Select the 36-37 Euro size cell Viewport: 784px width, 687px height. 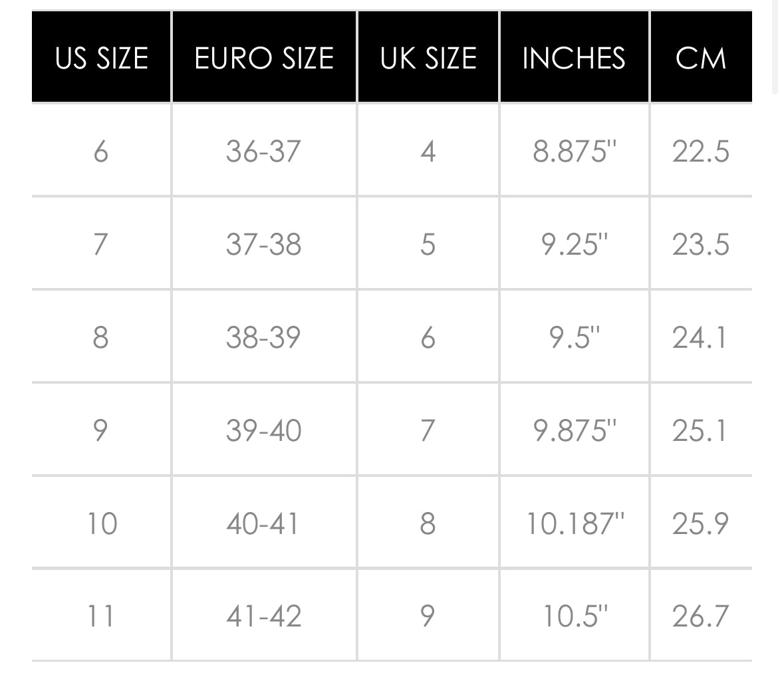(x=263, y=152)
